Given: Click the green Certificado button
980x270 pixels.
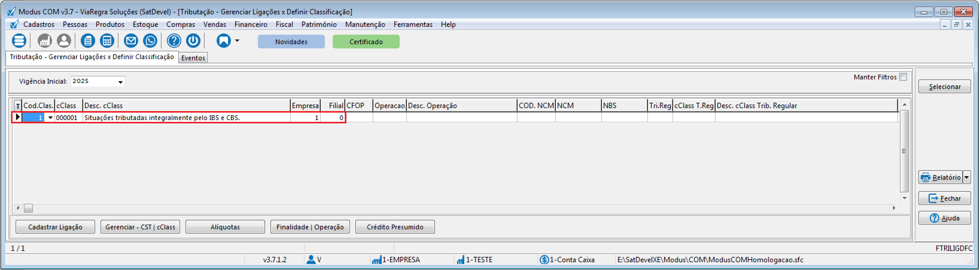Looking at the screenshot, I should coord(366,42).
